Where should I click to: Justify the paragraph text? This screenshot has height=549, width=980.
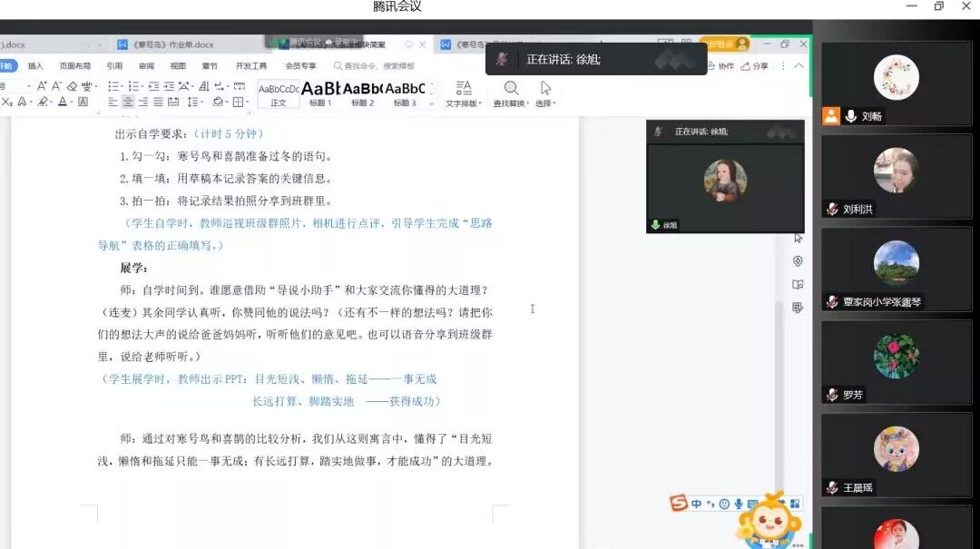(x=158, y=102)
